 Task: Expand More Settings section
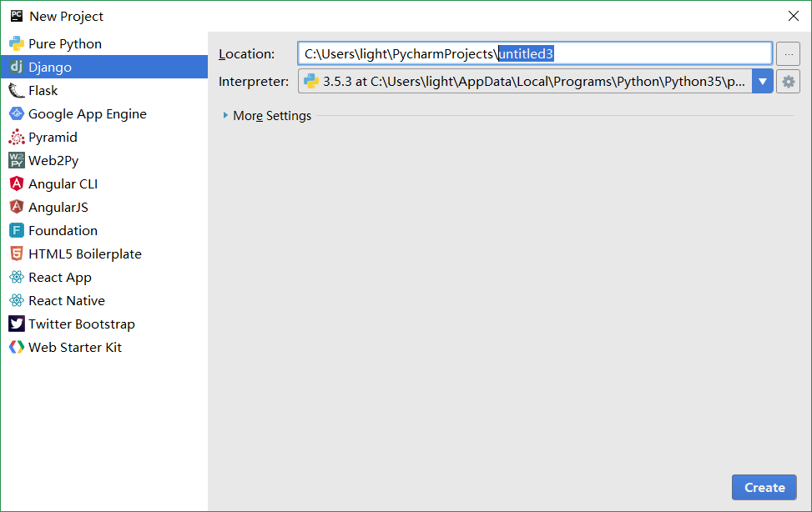pos(225,115)
